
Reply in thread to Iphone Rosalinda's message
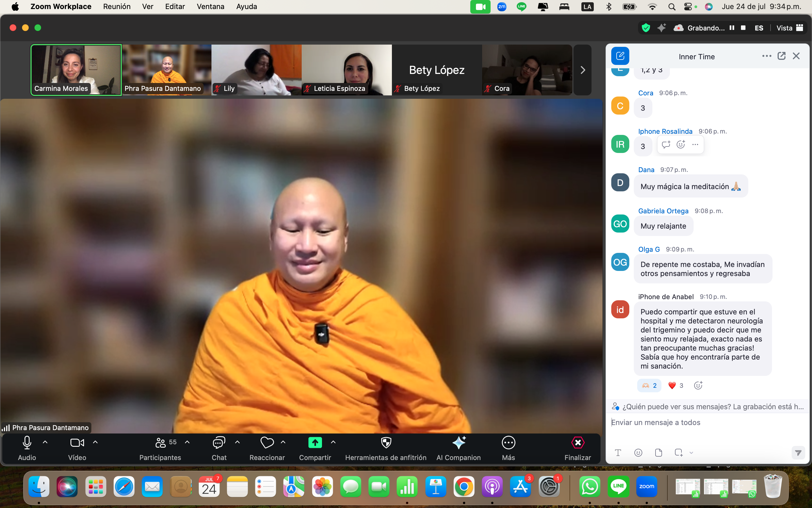[x=666, y=145]
